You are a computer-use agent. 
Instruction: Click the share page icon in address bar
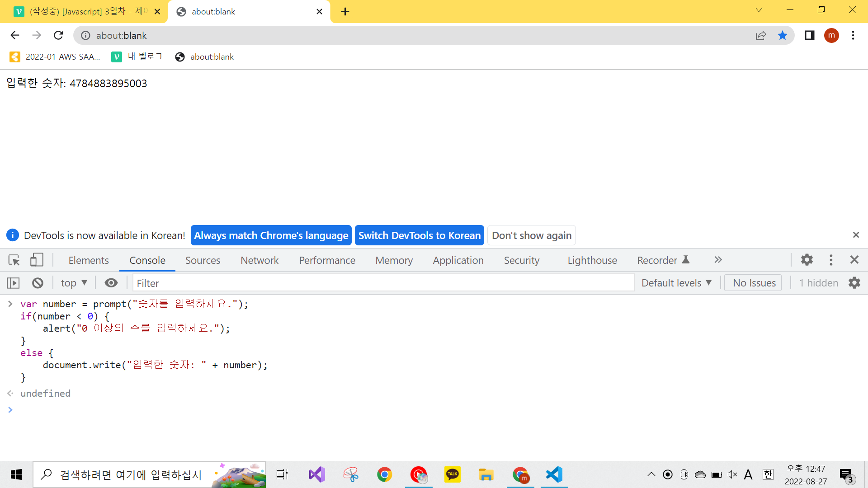tap(761, 36)
